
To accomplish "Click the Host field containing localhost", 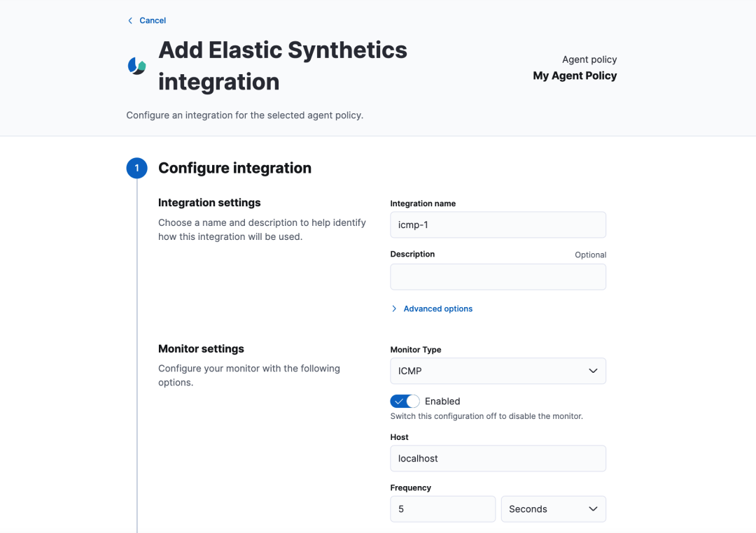I will [498, 459].
